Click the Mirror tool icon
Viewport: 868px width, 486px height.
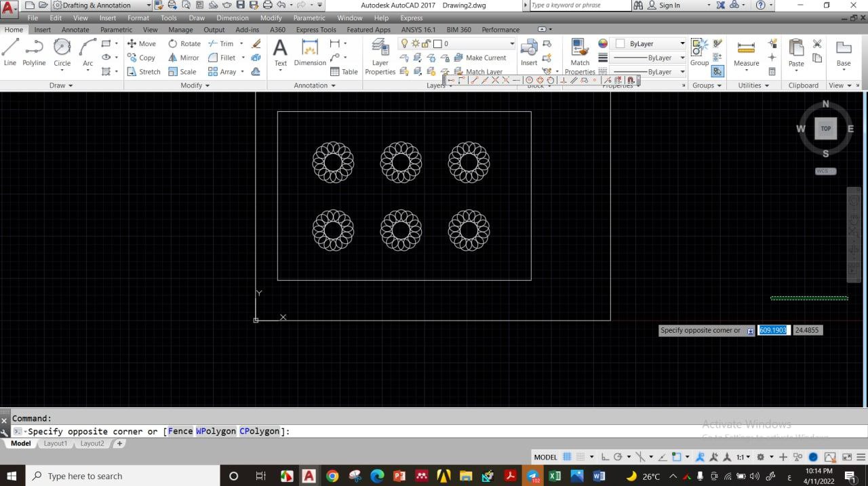pos(173,58)
